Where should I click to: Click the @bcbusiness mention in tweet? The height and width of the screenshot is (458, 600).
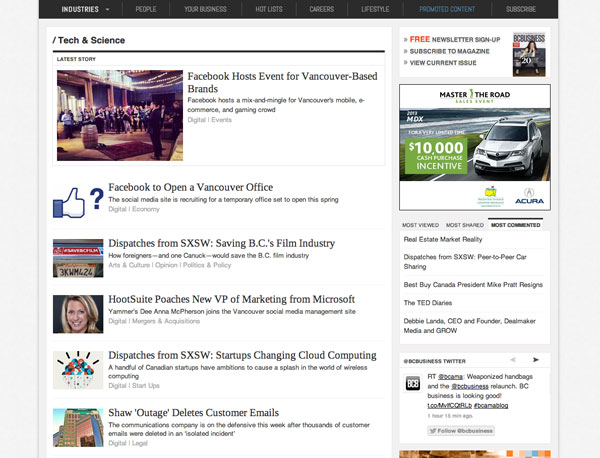tap(470, 386)
